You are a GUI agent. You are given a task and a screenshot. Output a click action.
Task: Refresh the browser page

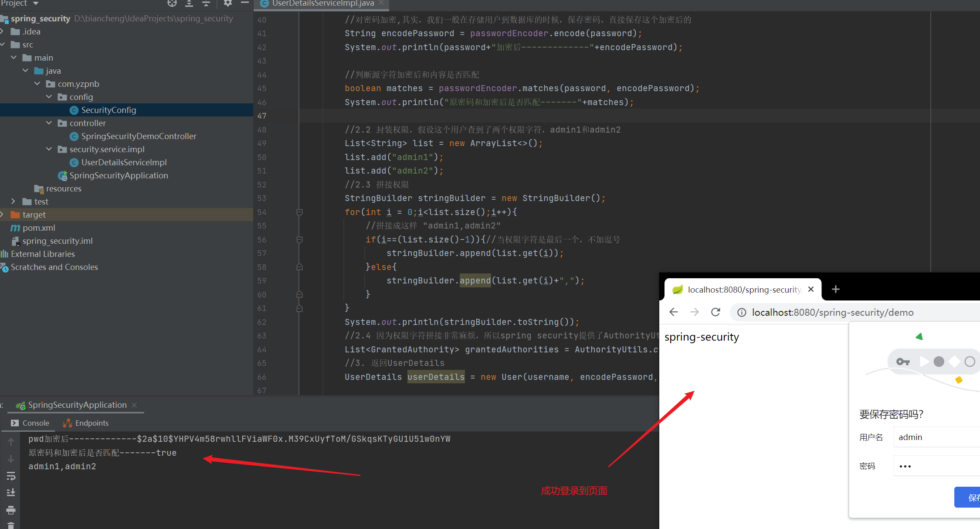tap(715, 312)
